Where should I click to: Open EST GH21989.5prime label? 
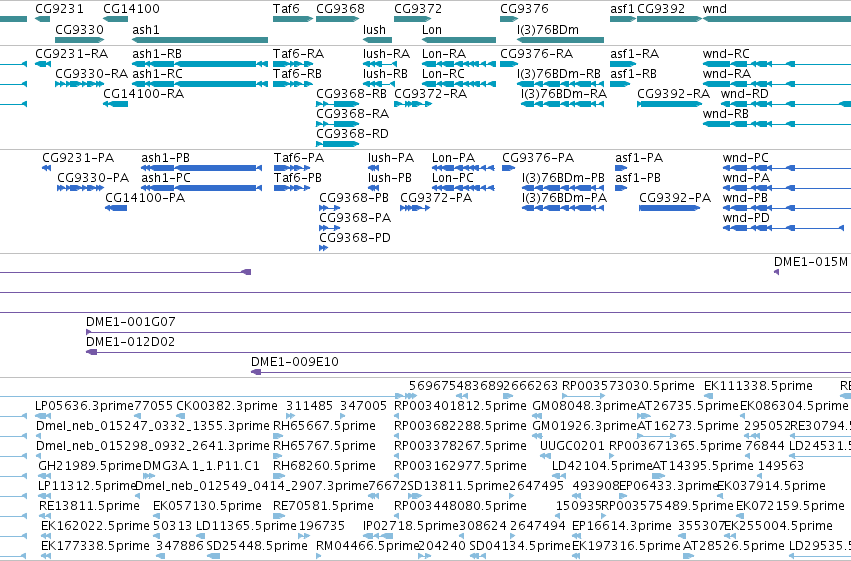click(90, 466)
